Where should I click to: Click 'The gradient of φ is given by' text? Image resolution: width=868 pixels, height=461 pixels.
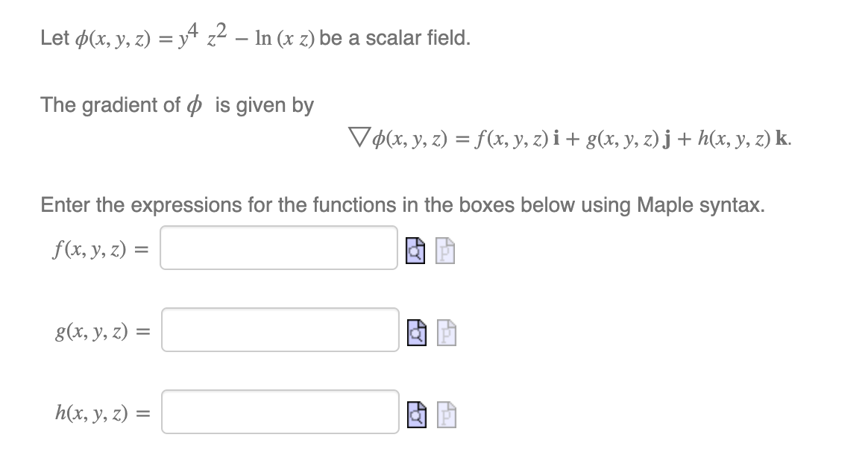coord(177,105)
